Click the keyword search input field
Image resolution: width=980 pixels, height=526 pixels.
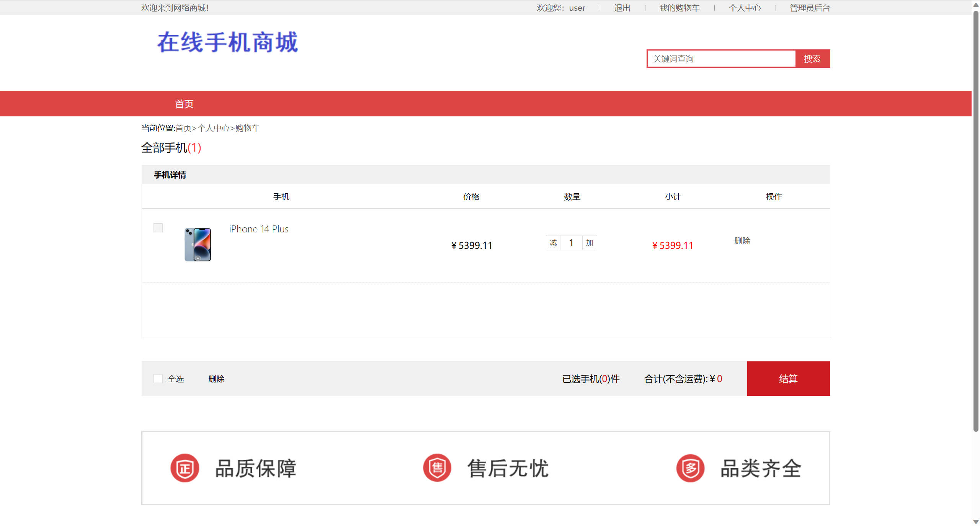tap(721, 58)
